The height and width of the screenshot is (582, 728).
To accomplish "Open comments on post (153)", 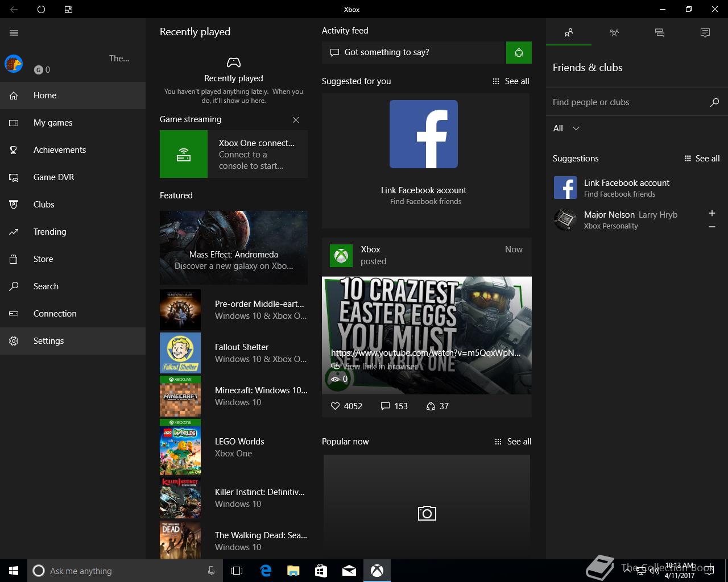I will (x=394, y=406).
